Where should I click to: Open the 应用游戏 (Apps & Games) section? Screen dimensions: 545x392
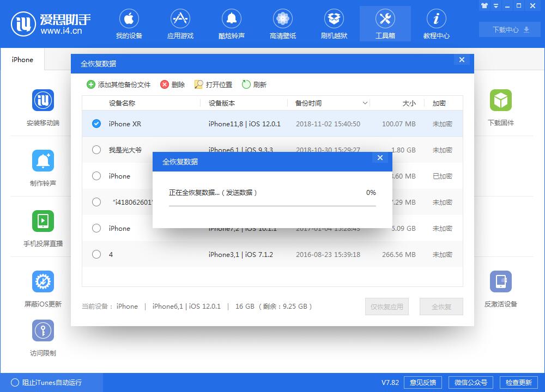tap(180, 23)
